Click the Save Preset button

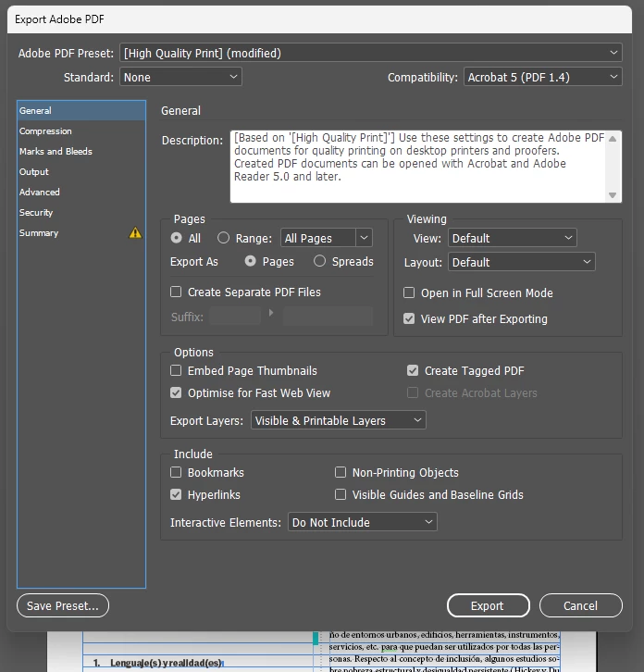(63, 605)
